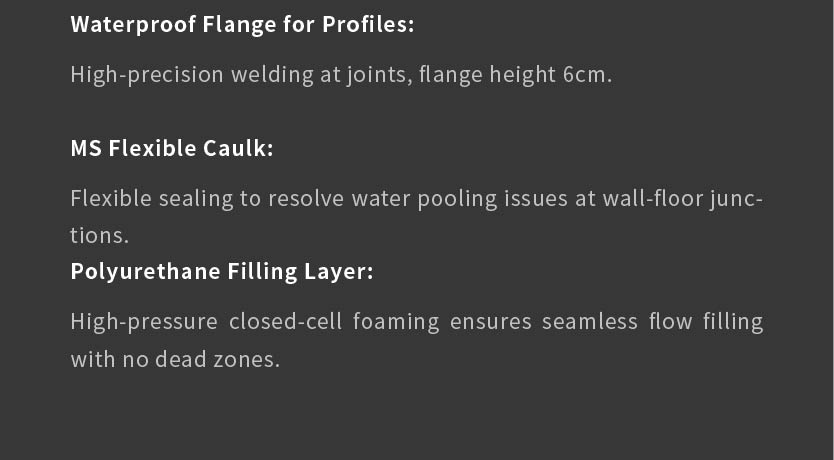
Task: Click the "Waterproof Flange for Profiles:" heading
Action: [242, 25]
